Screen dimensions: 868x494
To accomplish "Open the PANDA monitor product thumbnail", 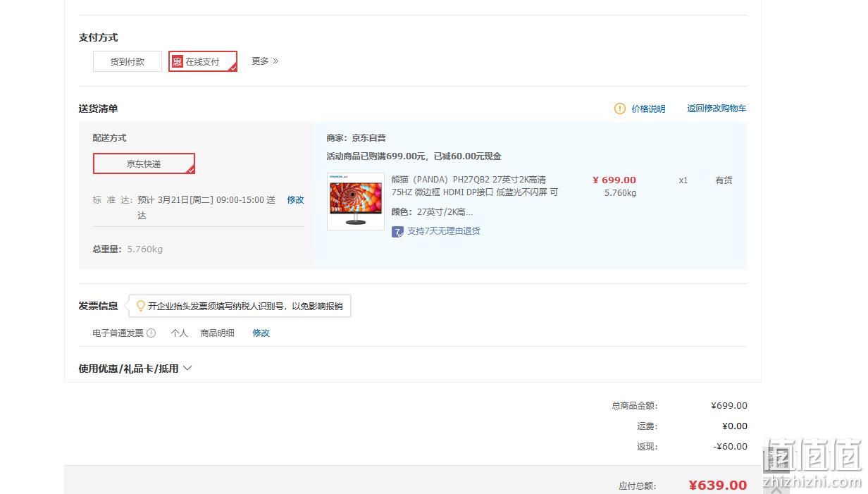I will click(x=356, y=202).
